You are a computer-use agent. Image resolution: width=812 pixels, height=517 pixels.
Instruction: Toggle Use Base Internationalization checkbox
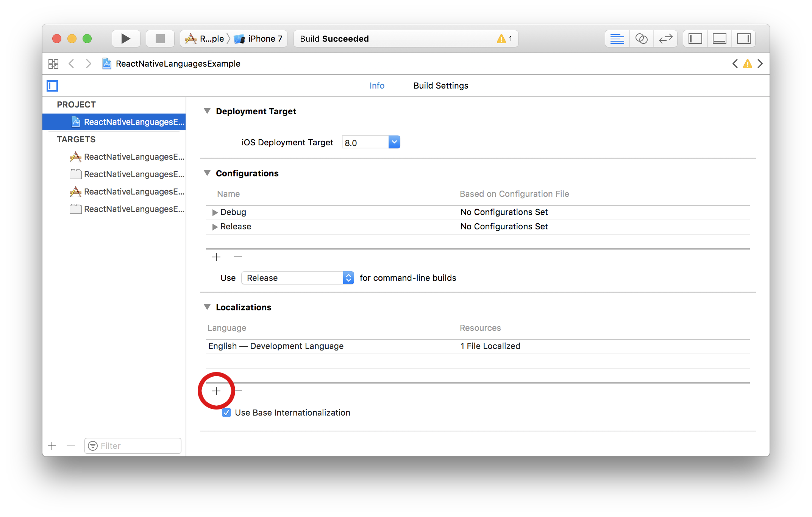(226, 413)
